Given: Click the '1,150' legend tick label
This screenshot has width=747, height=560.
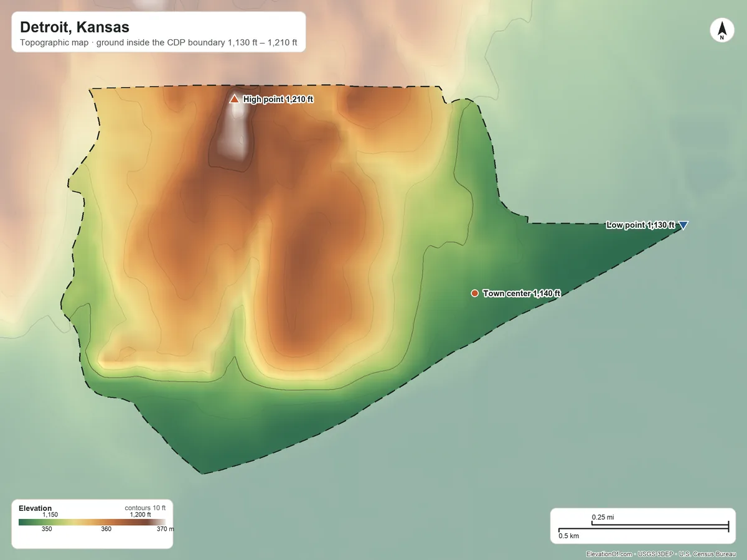Looking at the screenshot, I should pyautogui.click(x=50, y=515).
